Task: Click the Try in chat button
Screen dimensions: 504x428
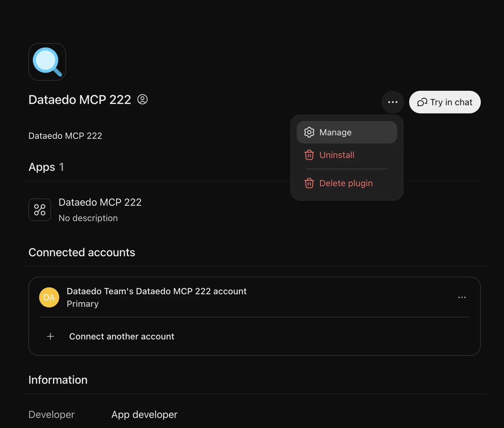Action: click(445, 102)
